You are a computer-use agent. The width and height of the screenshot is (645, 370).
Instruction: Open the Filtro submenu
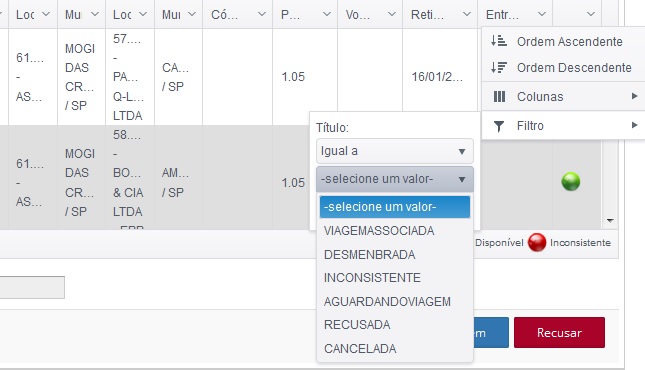click(564, 126)
